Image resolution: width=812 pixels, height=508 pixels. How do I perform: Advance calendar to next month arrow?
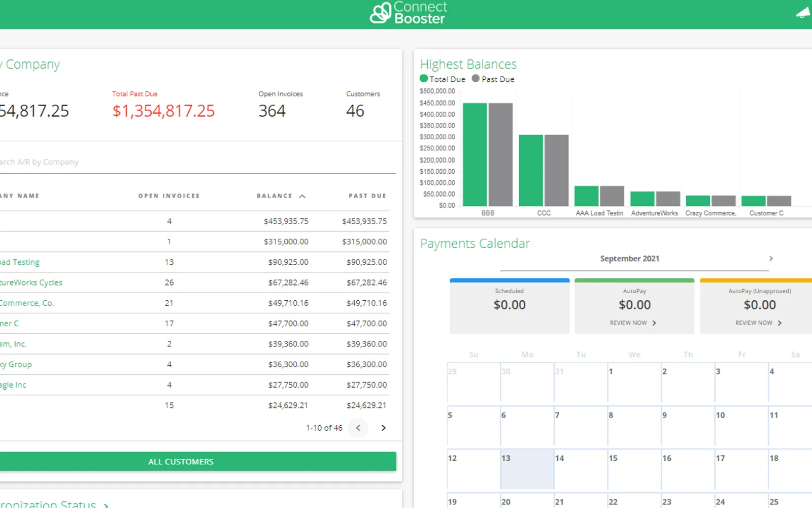[771, 259]
